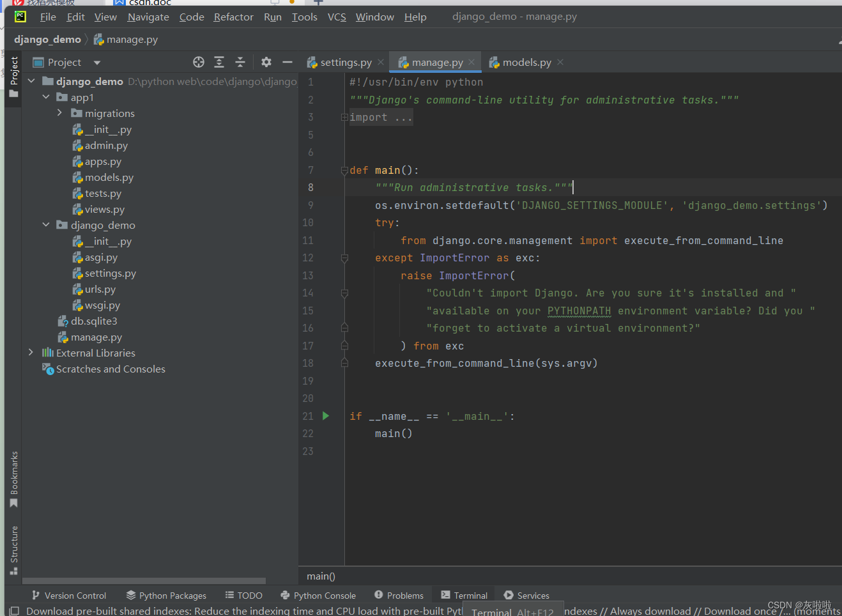Open the Window menu
This screenshot has width=842, height=616.
tap(374, 17)
